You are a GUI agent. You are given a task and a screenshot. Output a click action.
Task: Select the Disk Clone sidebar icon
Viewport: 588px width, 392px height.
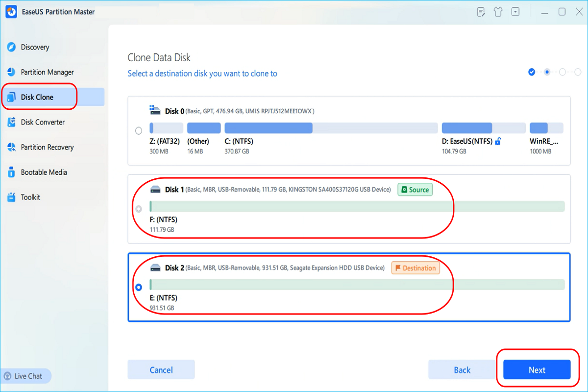(11, 97)
